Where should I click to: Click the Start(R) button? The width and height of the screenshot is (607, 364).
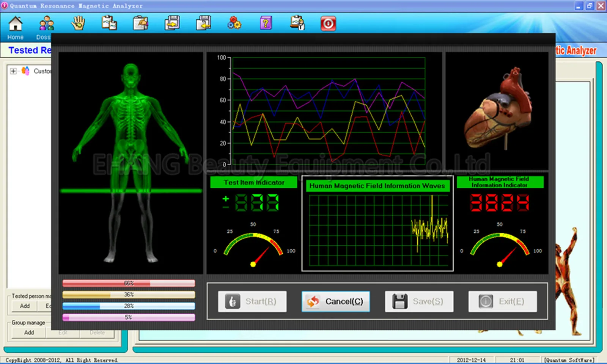click(x=252, y=301)
